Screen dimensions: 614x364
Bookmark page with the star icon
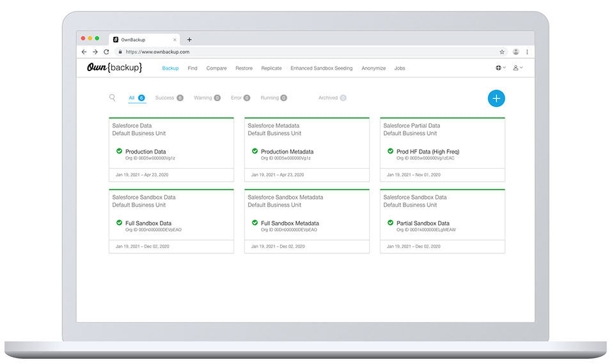[502, 52]
